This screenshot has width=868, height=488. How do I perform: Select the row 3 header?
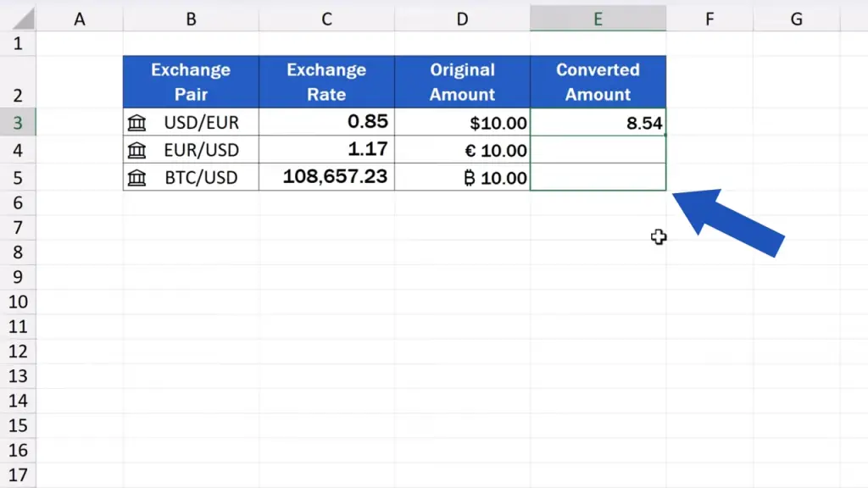(x=19, y=123)
